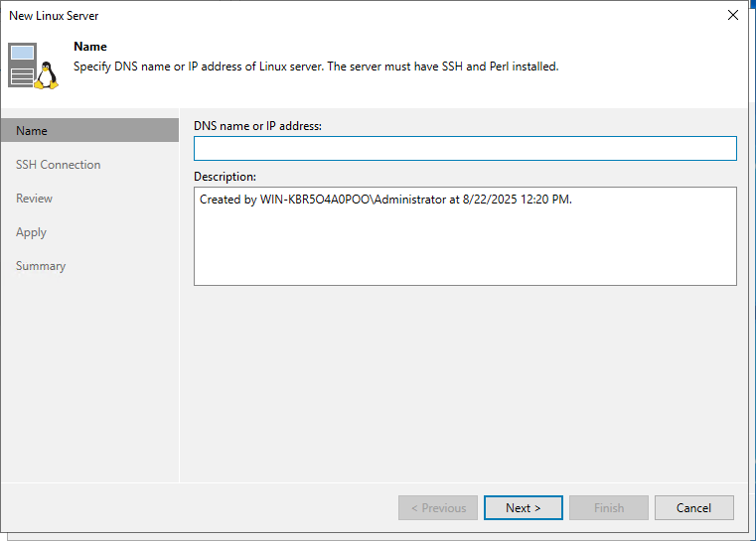The height and width of the screenshot is (541, 756).
Task: Click the disabled Previous button
Action: [x=438, y=508]
